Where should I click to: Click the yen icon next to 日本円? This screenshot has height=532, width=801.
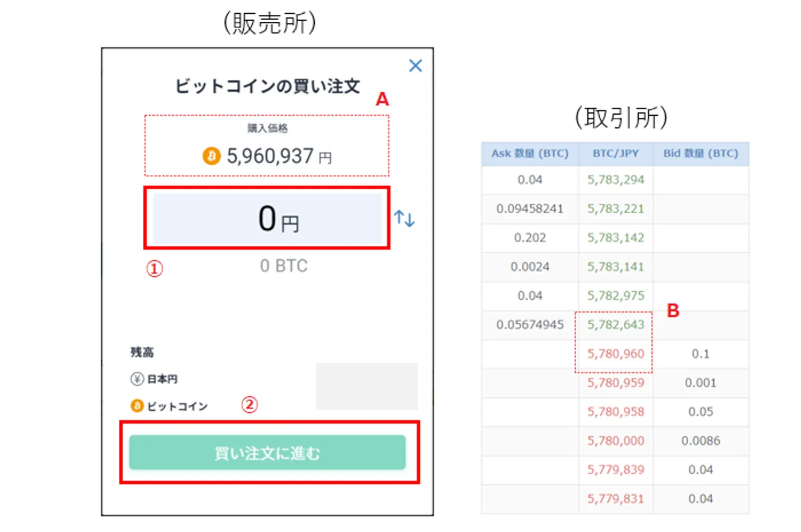(137, 379)
